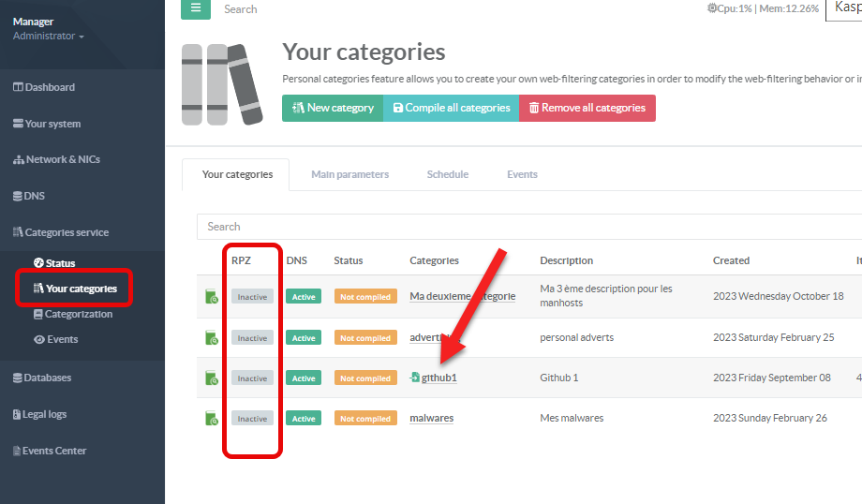
Task: Switch to the Schedule tab
Action: [447, 174]
